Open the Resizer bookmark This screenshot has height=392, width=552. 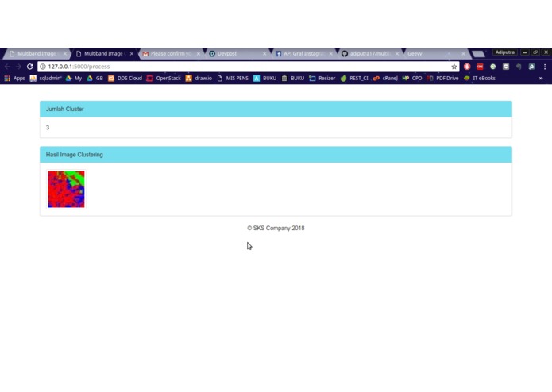(322, 78)
